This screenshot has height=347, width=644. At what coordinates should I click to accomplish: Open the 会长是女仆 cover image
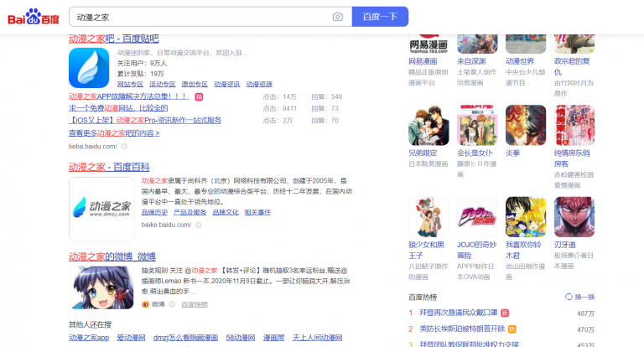click(x=477, y=125)
